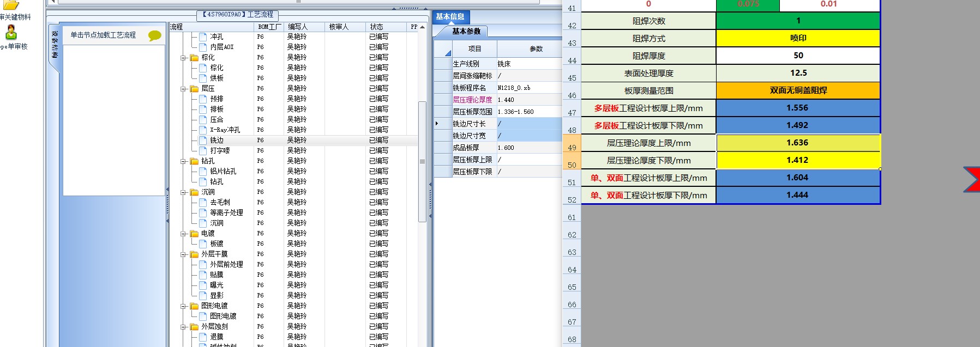Click the 沉铜 folder icon

pos(194,192)
